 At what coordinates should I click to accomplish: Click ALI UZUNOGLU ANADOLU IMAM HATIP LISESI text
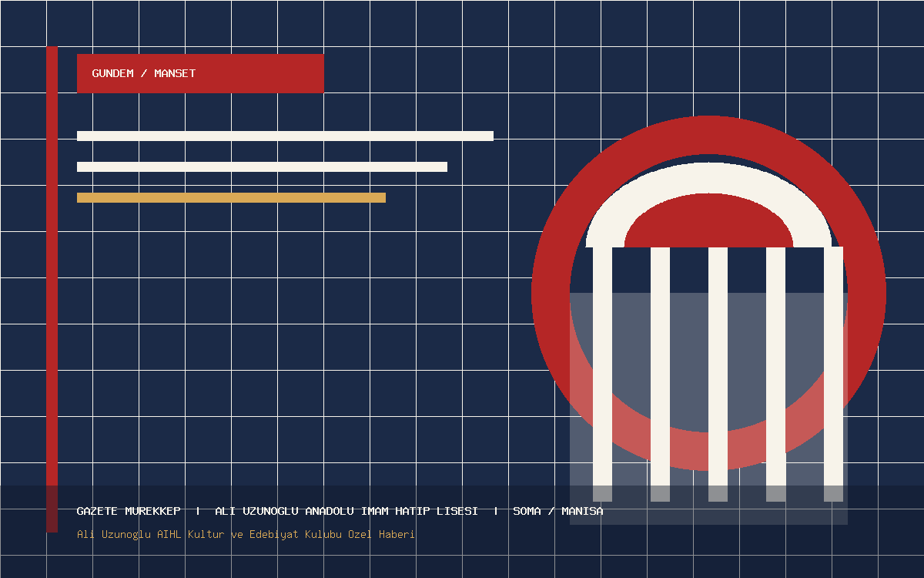click(346, 511)
